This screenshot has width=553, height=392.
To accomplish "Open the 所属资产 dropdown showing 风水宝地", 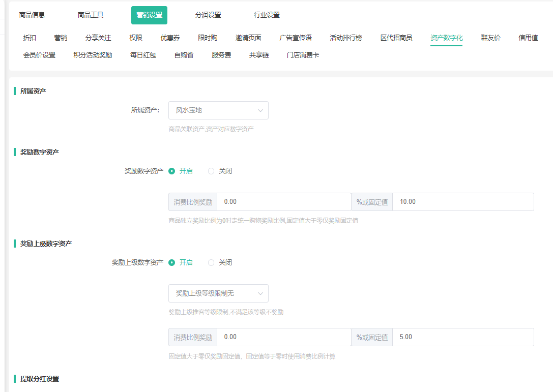I will coord(218,110).
